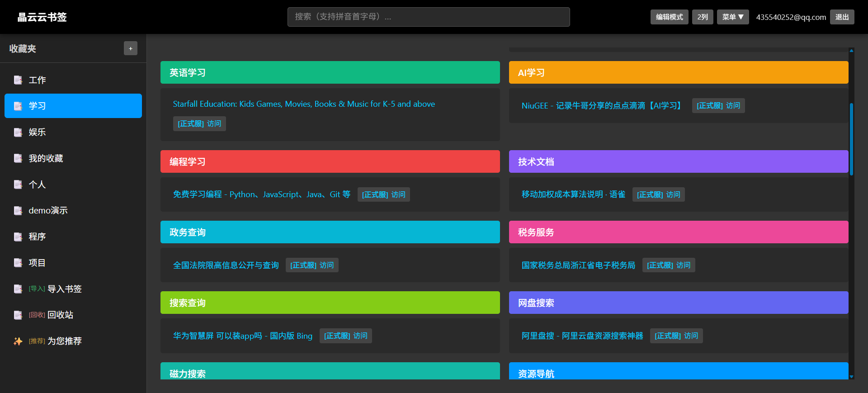Click the folder icon beside 工作

18,80
